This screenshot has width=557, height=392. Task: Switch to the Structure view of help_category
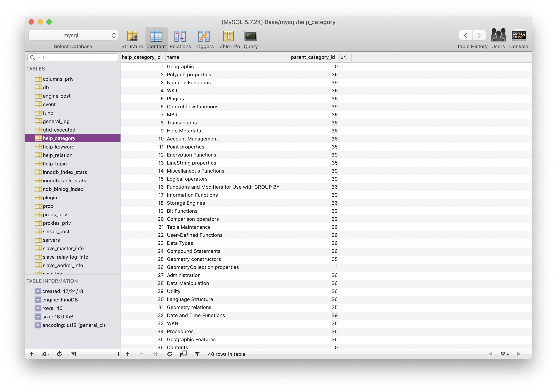132,39
